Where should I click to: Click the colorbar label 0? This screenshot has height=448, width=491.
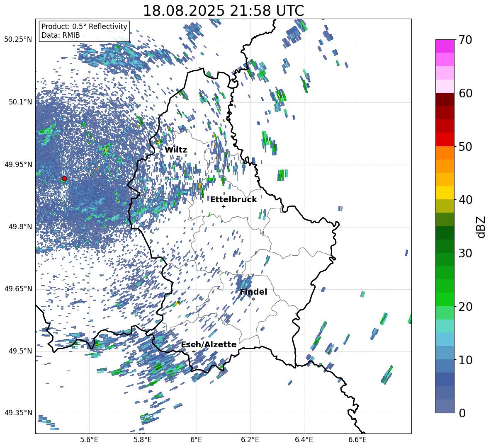462,413
